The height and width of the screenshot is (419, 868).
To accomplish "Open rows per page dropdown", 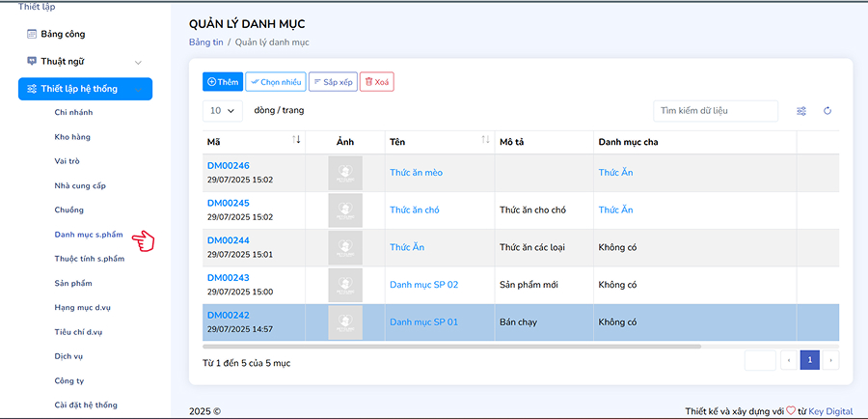I will [x=222, y=111].
